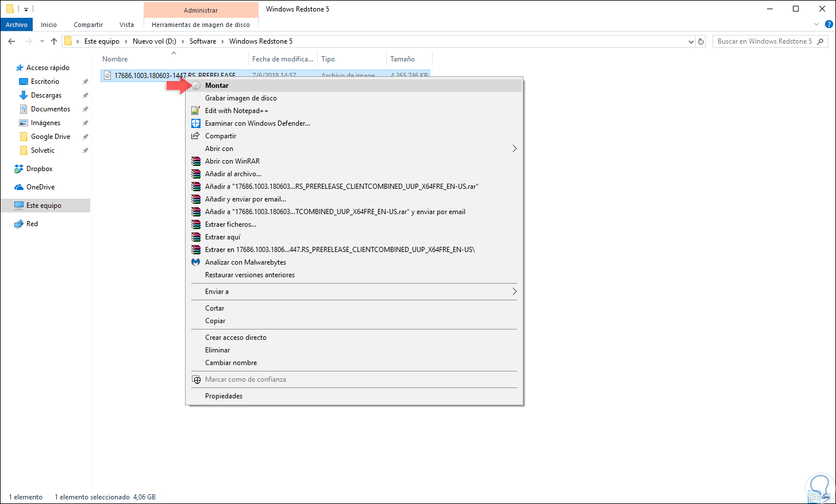This screenshot has height=504, width=836.
Task: Sort by Fecha de modificación column header
Action: point(283,59)
